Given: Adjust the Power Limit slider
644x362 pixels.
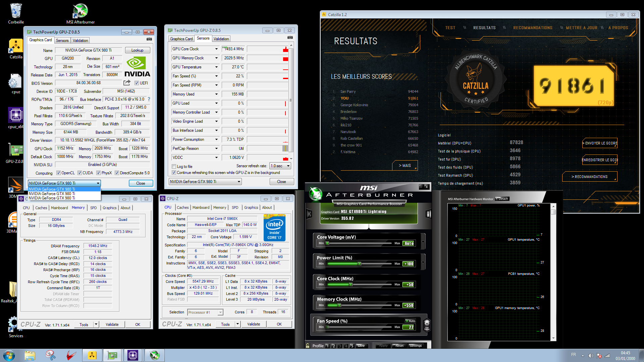Looking at the screenshot, I should pos(360,264).
